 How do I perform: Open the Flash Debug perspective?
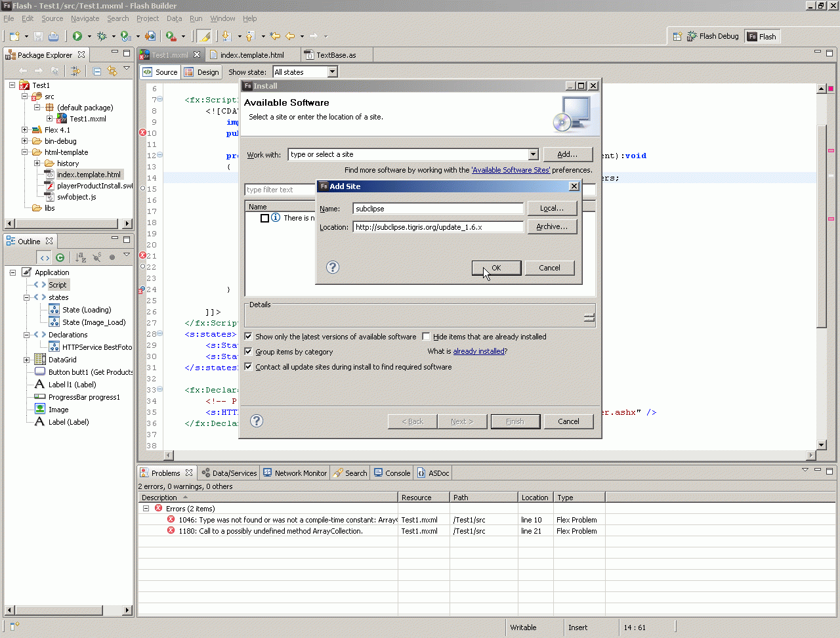[x=712, y=36]
